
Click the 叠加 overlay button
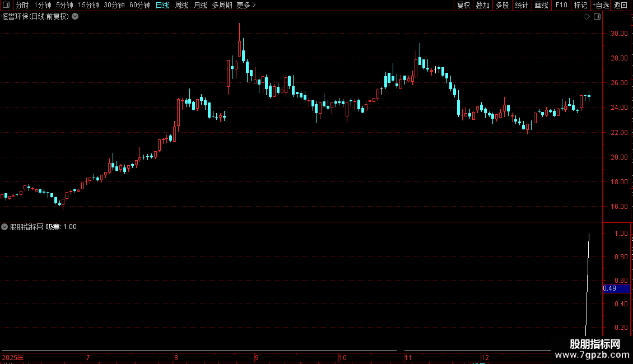[x=482, y=5]
